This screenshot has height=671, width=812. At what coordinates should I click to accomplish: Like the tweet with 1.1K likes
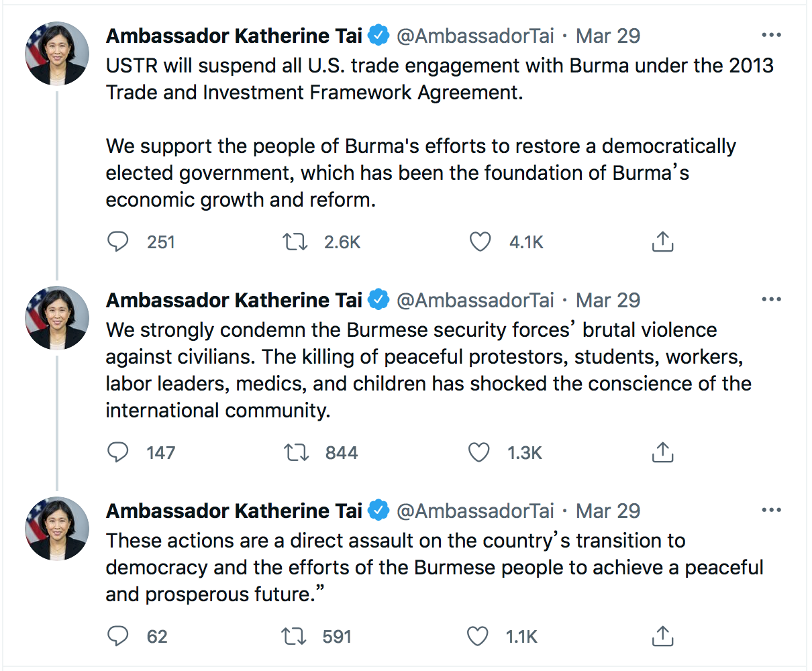pos(477,636)
